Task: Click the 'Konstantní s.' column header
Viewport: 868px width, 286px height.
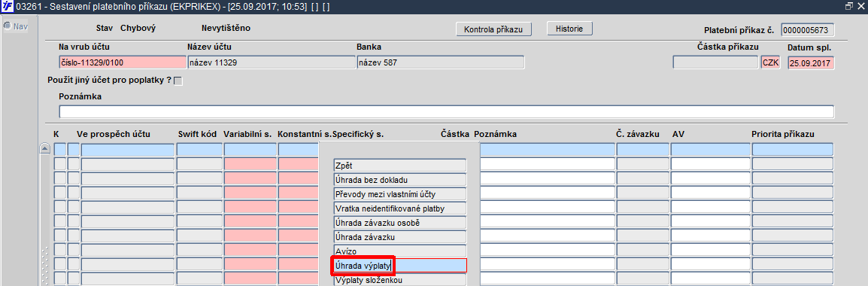Action: 304,134
